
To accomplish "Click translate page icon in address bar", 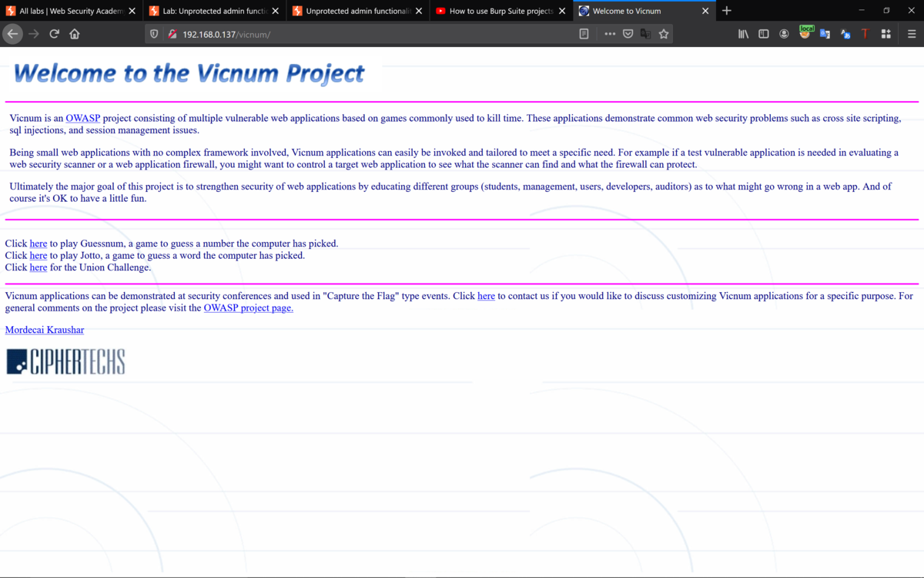I will [645, 34].
